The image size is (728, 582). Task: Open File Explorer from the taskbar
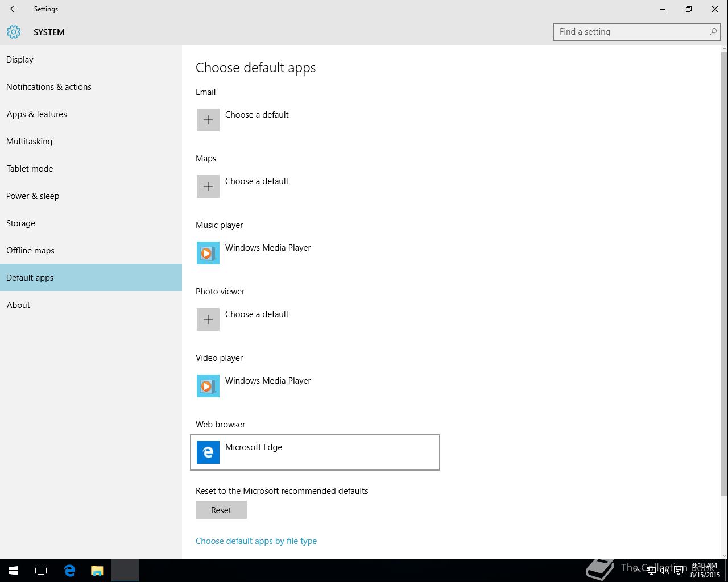[x=97, y=571]
